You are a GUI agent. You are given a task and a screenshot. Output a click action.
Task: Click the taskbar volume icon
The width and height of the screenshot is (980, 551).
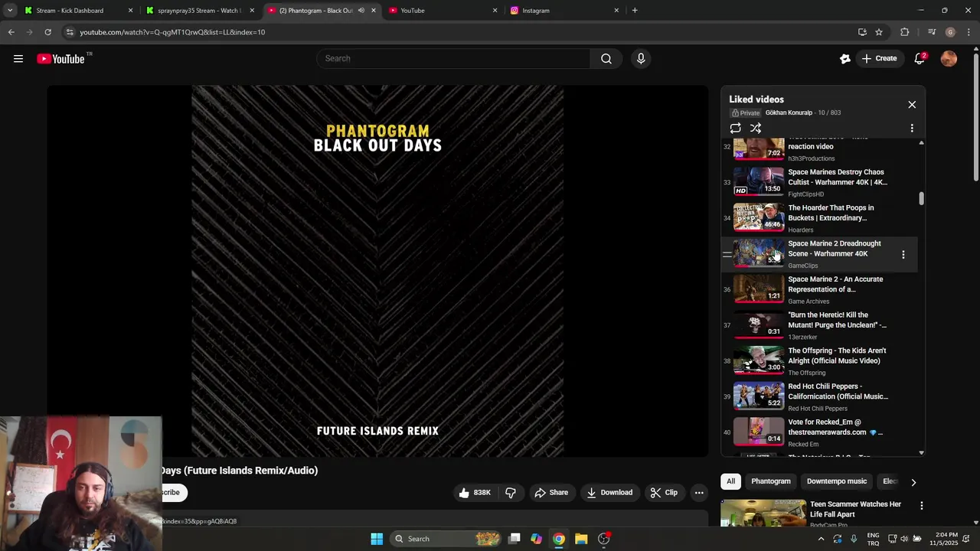pyautogui.click(x=904, y=539)
